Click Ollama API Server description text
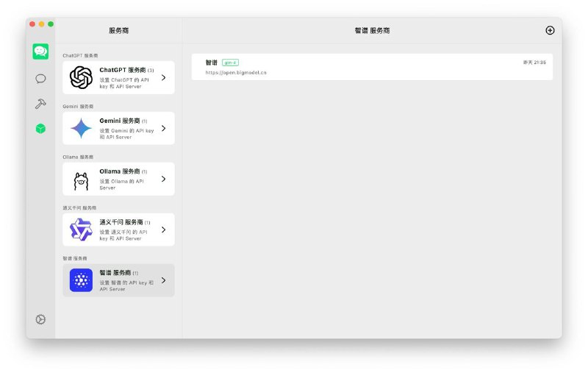Image resolution: width=588 pixels, height=373 pixels. 121,185
